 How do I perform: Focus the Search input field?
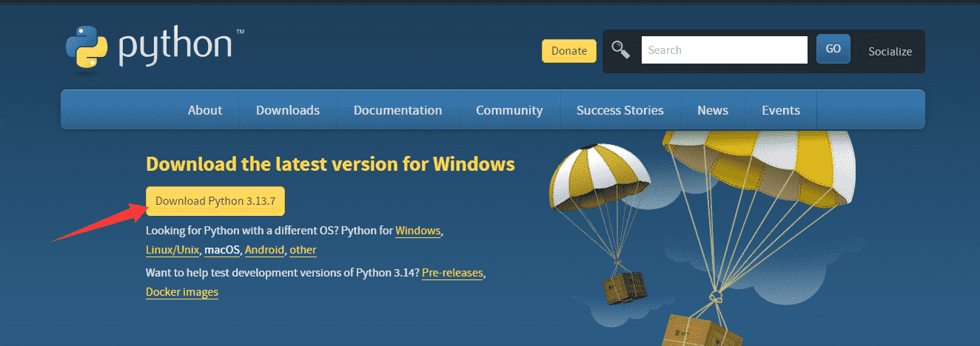coord(724,50)
